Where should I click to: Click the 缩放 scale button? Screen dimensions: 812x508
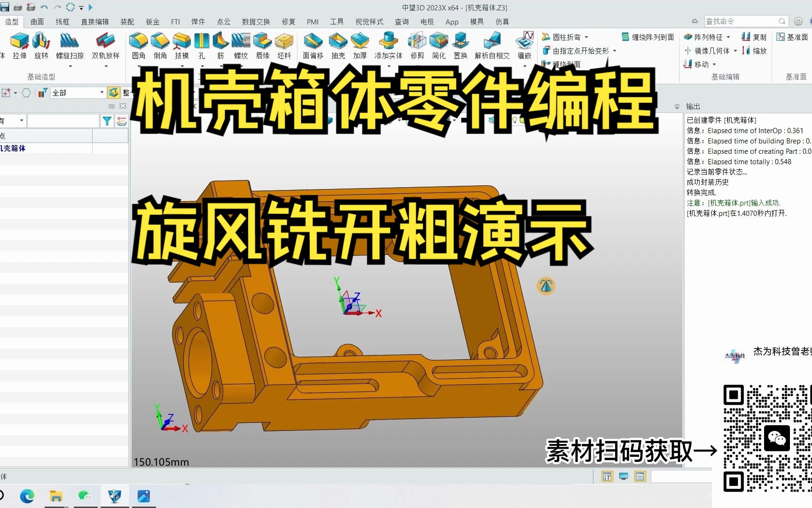754,51
